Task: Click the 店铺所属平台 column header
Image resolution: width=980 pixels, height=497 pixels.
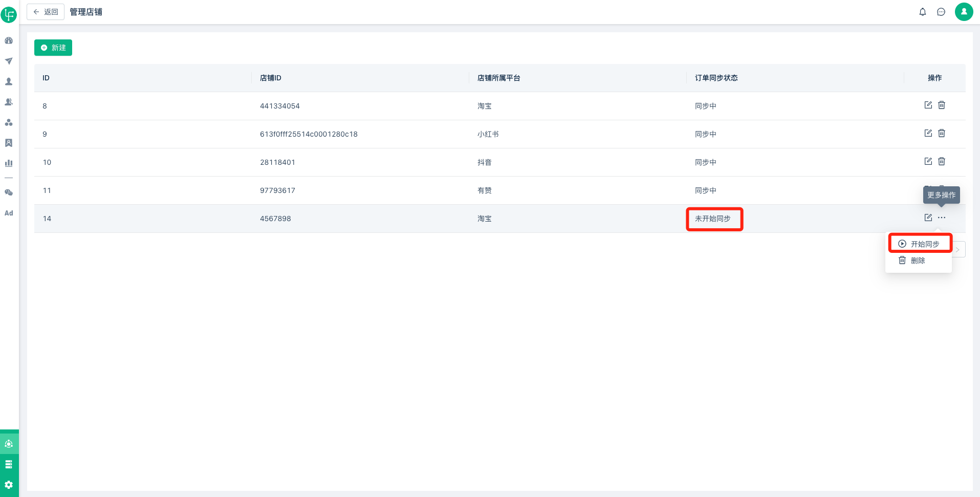Action: [x=499, y=78]
